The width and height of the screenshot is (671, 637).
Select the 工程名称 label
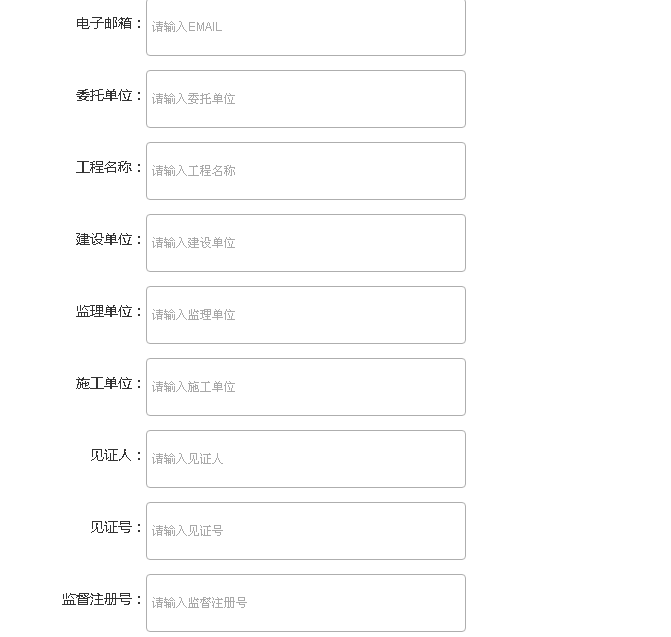pos(104,168)
